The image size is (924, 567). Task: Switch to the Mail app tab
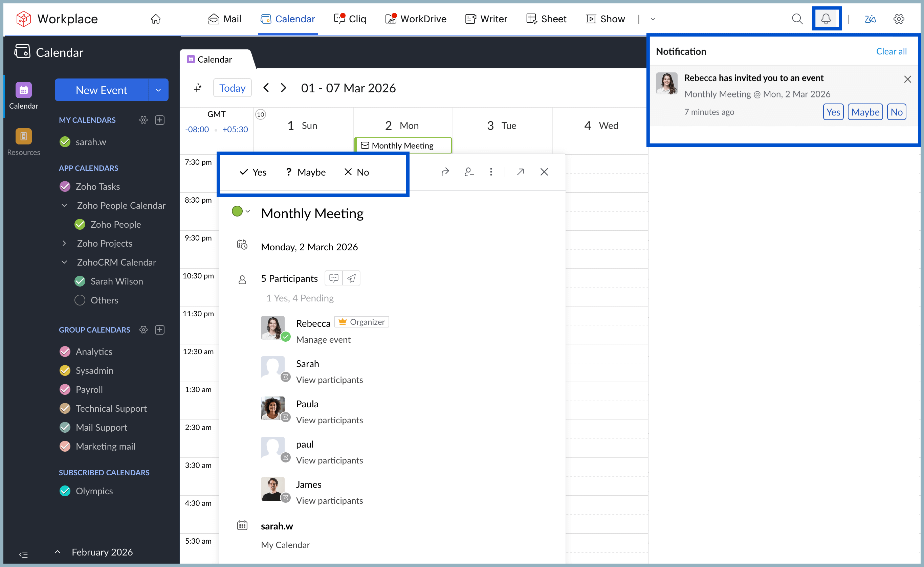point(224,19)
